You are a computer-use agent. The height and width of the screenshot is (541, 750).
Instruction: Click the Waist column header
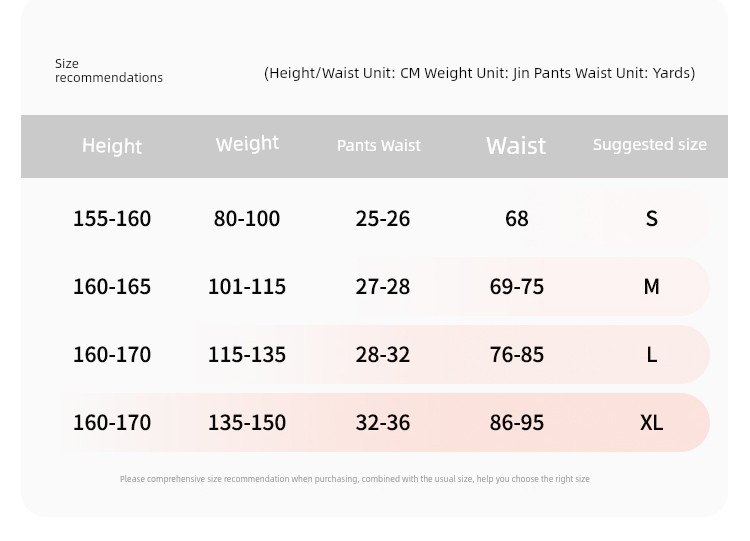(x=516, y=146)
